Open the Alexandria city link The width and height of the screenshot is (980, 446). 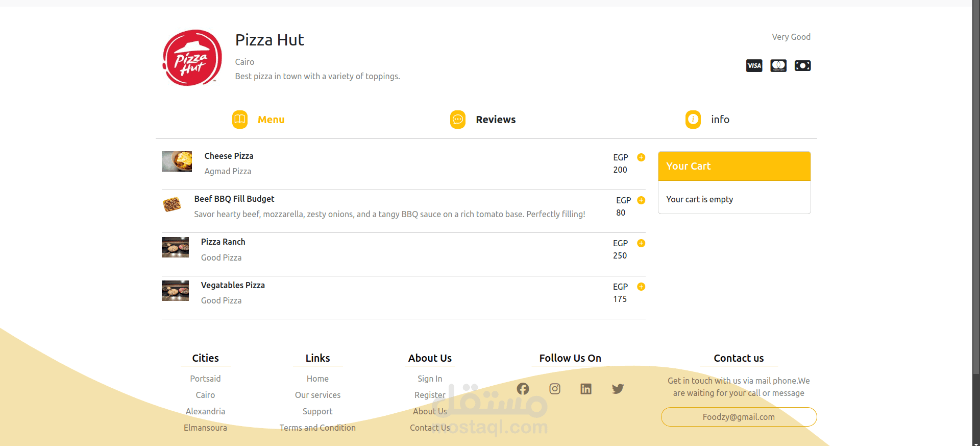click(205, 411)
